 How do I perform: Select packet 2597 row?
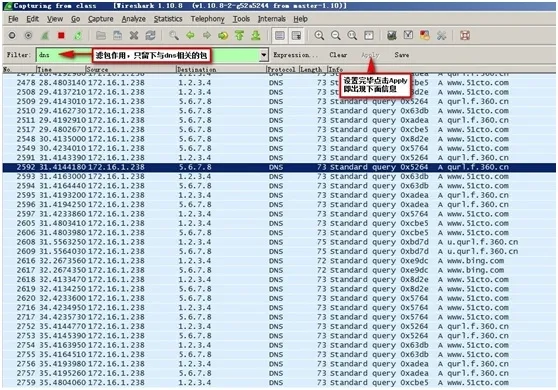(279, 214)
